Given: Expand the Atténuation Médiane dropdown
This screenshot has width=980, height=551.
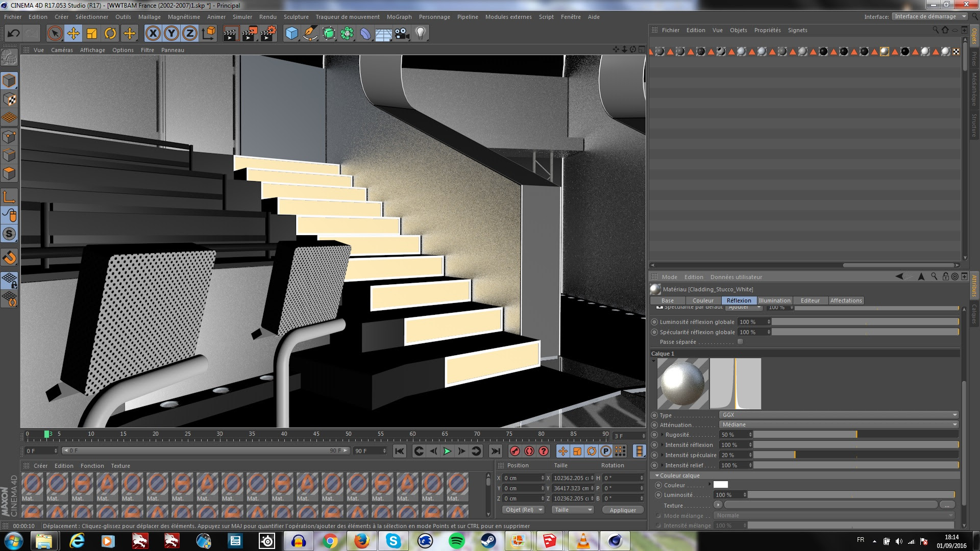Looking at the screenshot, I should [839, 424].
